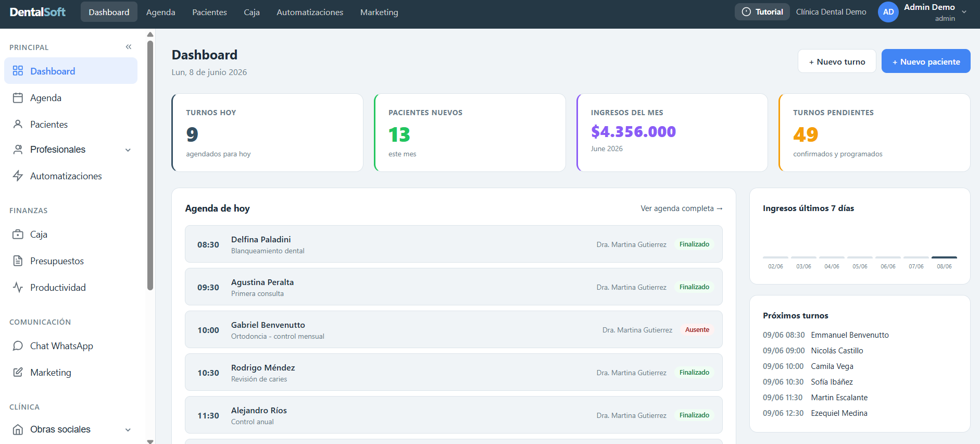Click the Dashboard grid icon in sidebar
The height and width of the screenshot is (444, 980).
pyautogui.click(x=18, y=71)
